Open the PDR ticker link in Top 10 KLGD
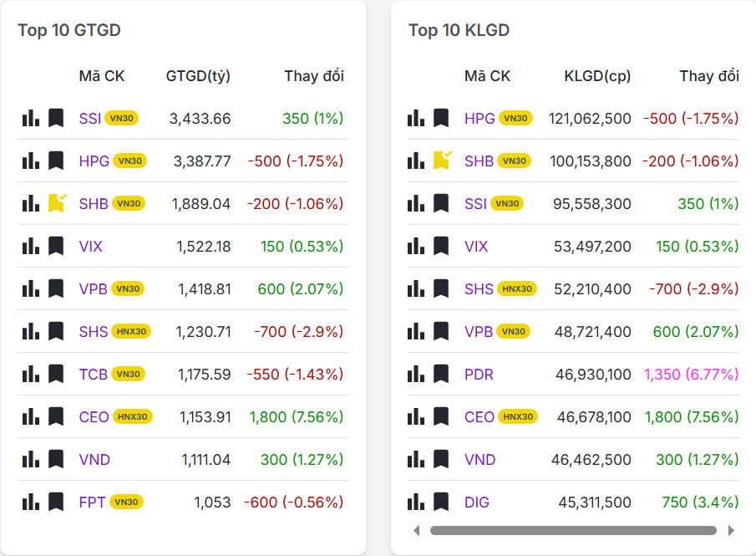This screenshot has width=756, height=556. (479, 374)
